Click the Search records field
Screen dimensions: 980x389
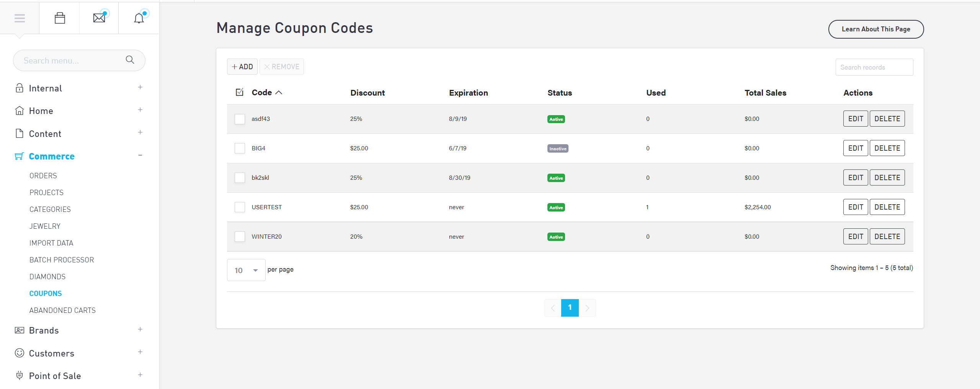(x=874, y=67)
